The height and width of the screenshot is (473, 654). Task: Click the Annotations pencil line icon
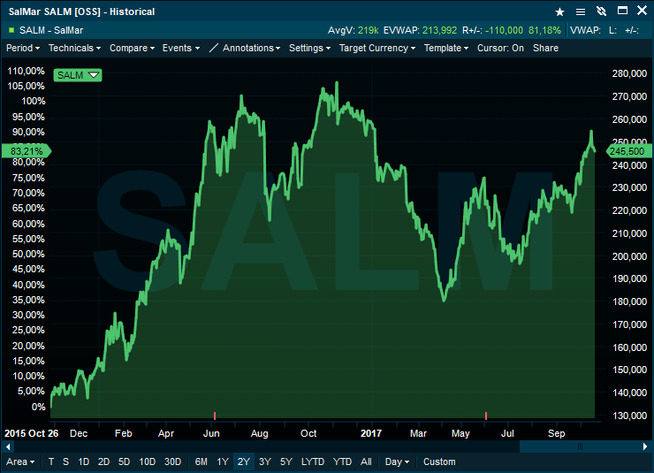(x=213, y=48)
